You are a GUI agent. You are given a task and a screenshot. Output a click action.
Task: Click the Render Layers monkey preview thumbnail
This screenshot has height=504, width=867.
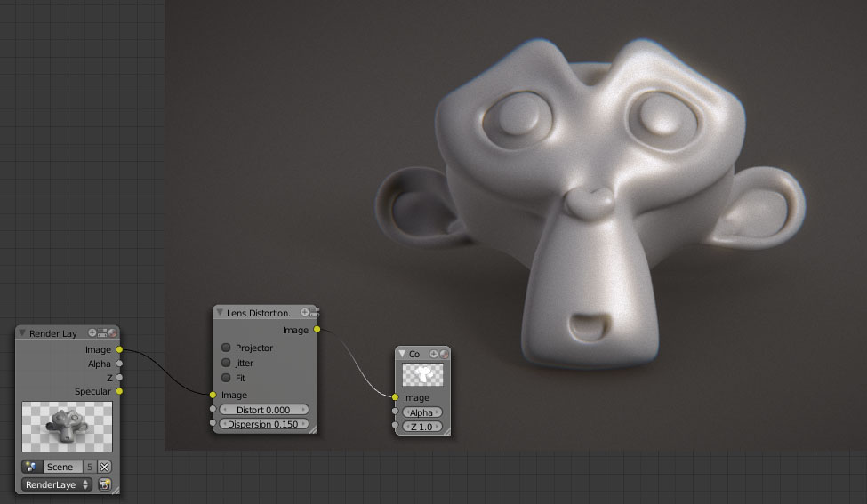(x=67, y=427)
